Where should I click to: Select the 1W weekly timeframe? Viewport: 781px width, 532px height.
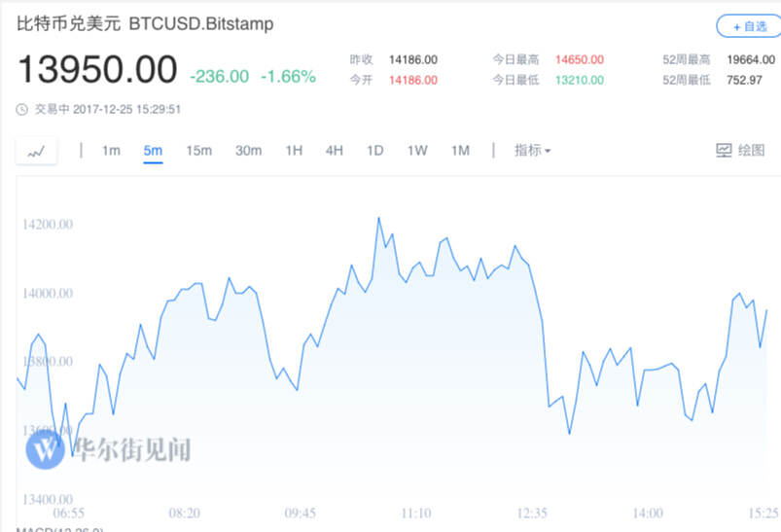pyautogui.click(x=417, y=150)
